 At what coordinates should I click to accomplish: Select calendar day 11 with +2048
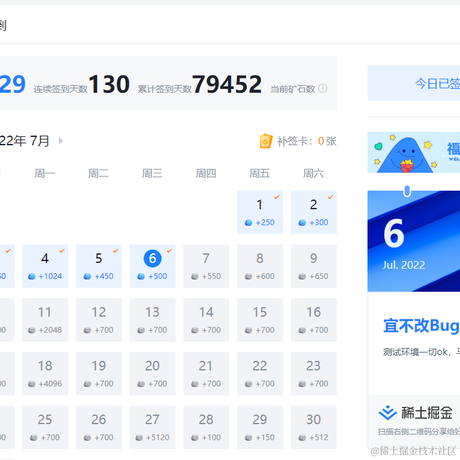pos(45,320)
